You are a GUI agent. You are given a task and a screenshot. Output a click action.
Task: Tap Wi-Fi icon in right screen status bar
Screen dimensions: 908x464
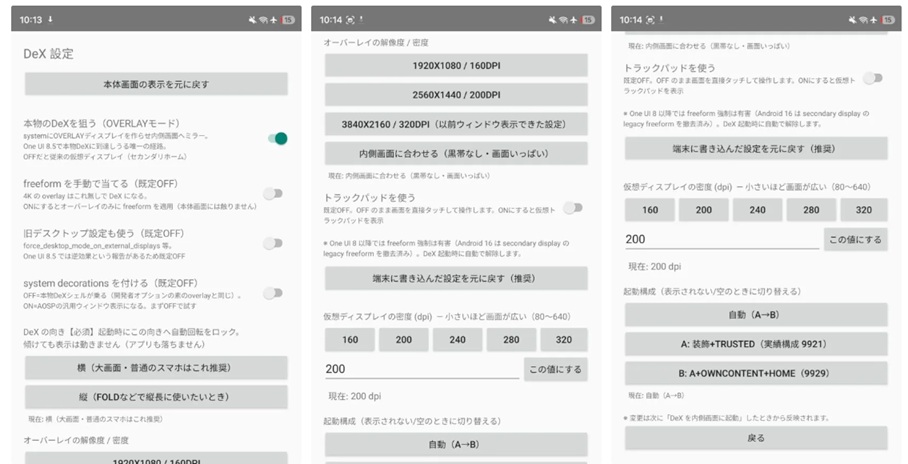click(863, 20)
